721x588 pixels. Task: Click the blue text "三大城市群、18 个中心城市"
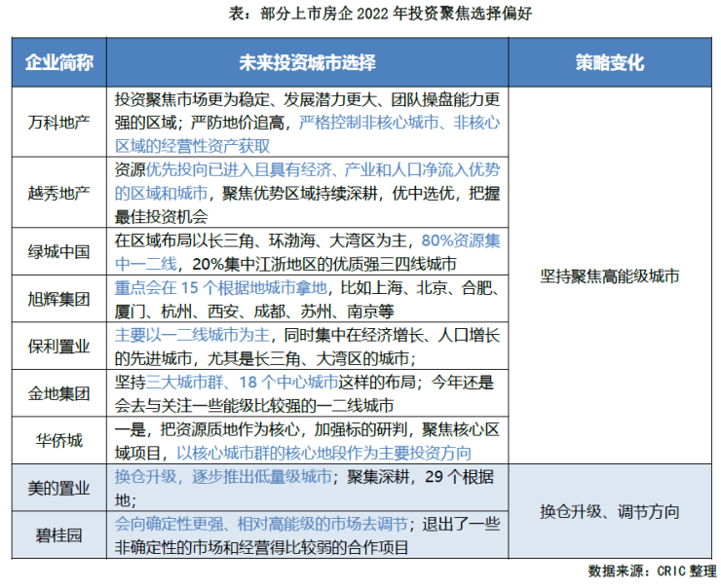pyautogui.click(x=242, y=383)
